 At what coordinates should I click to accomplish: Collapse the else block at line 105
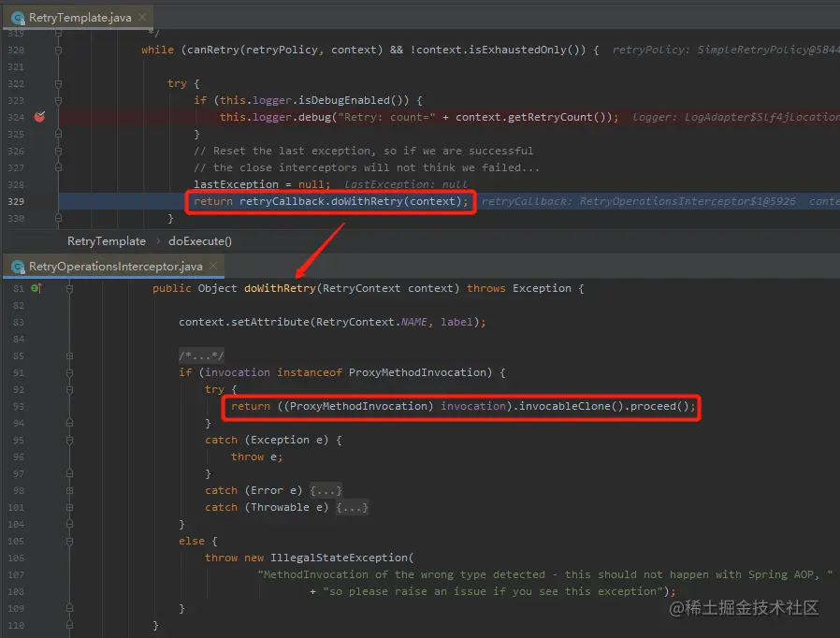69,541
